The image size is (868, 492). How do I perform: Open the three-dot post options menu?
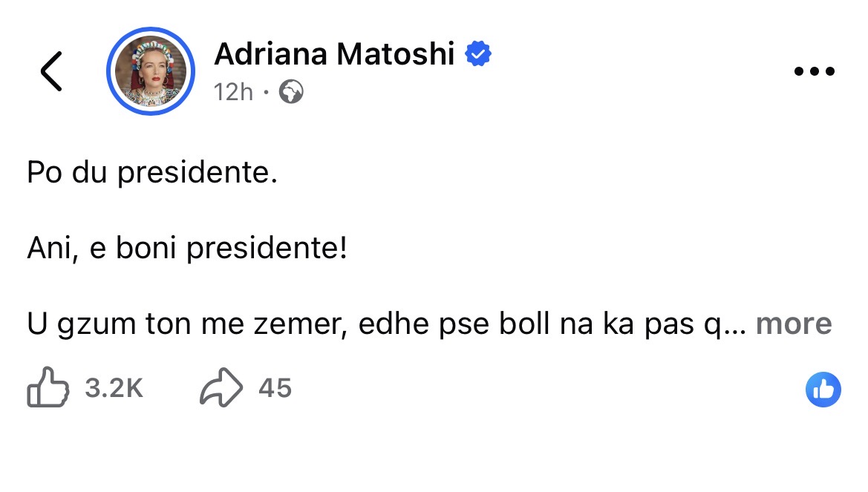click(815, 72)
